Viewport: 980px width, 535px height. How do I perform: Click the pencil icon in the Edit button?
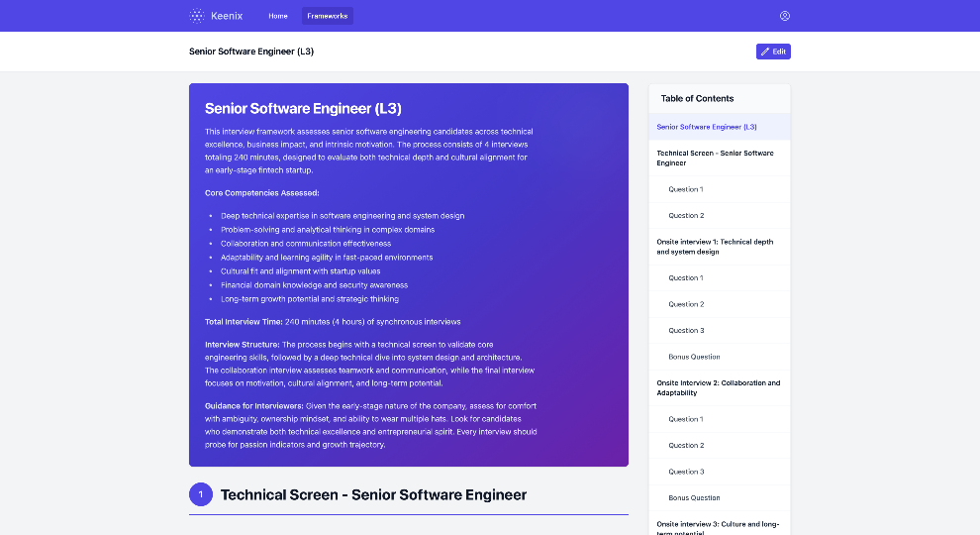coord(764,52)
